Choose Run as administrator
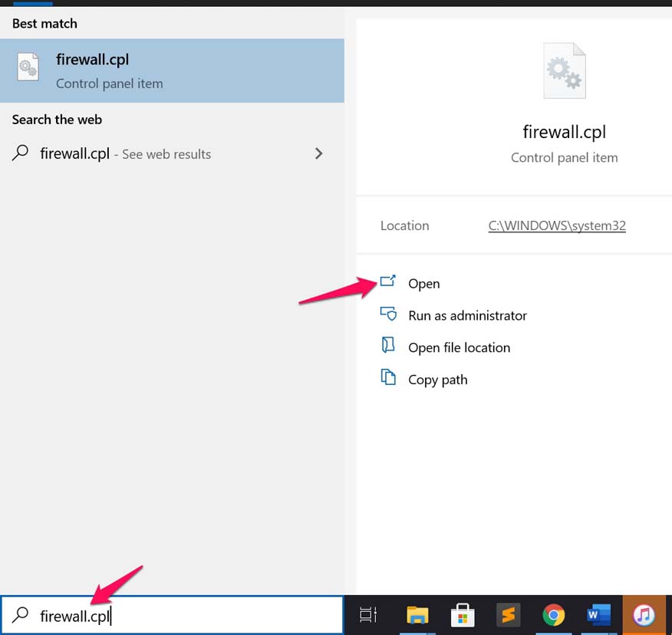The image size is (672, 635). [x=468, y=315]
